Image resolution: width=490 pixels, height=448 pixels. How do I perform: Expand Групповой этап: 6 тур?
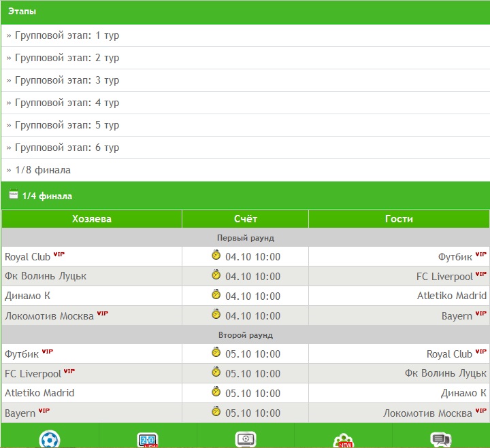pyautogui.click(x=245, y=148)
